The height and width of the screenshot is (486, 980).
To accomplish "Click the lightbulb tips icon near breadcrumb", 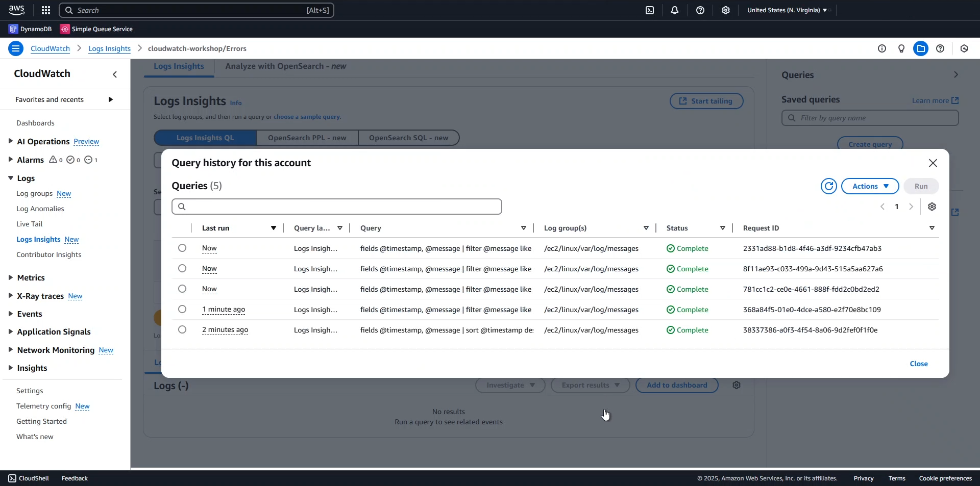I will pos(901,48).
